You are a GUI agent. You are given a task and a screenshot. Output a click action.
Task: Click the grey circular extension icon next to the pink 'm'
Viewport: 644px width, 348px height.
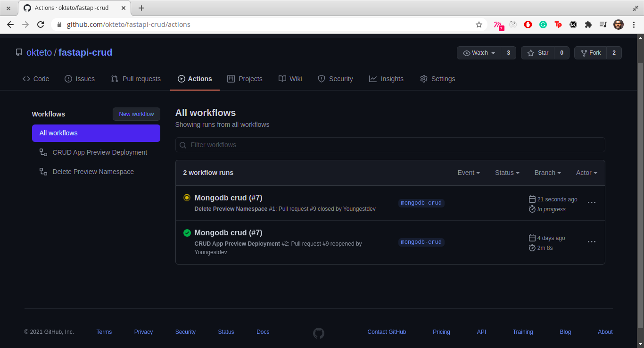[x=513, y=25]
